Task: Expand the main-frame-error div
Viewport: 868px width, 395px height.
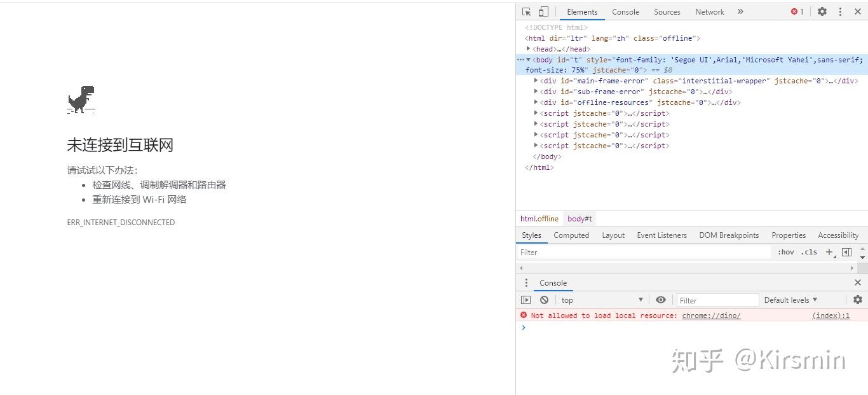Action: pos(536,81)
